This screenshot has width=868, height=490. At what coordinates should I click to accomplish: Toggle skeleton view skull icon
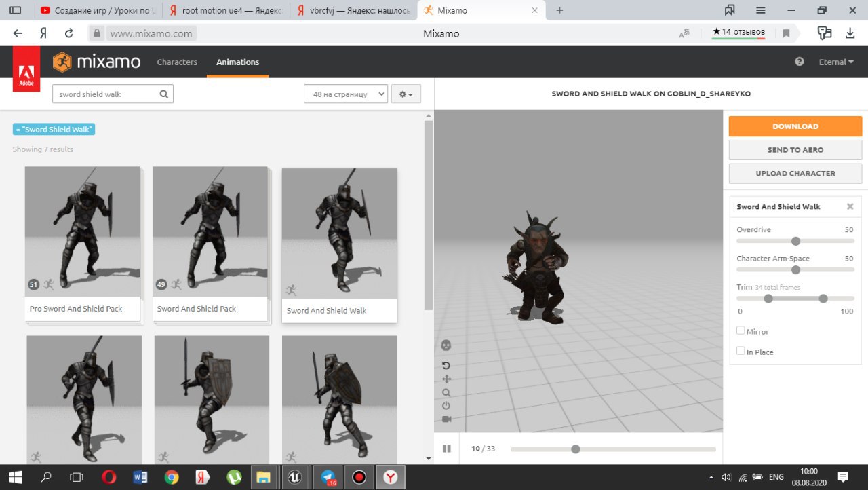click(446, 345)
